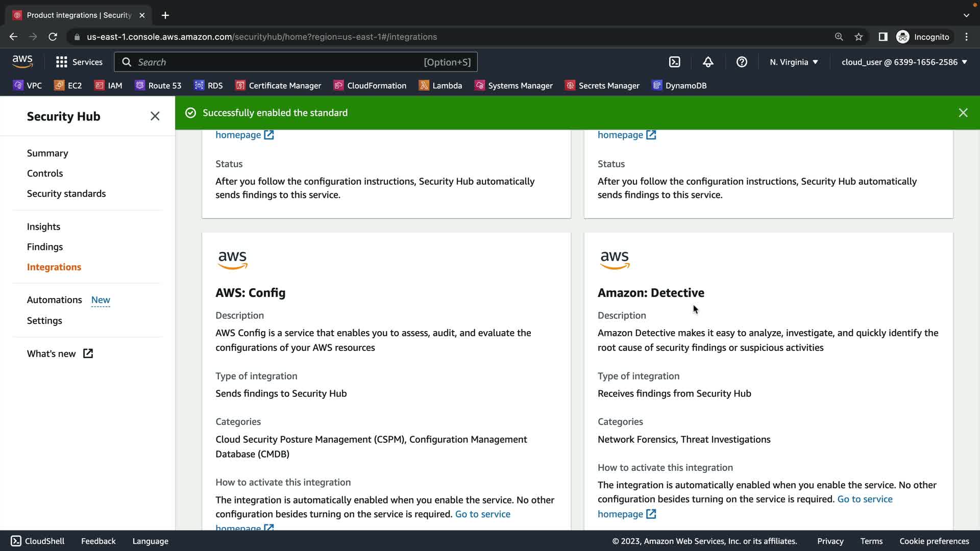The width and height of the screenshot is (980, 551).
Task: Dismiss the green success notification banner
Action: (963, 113)
